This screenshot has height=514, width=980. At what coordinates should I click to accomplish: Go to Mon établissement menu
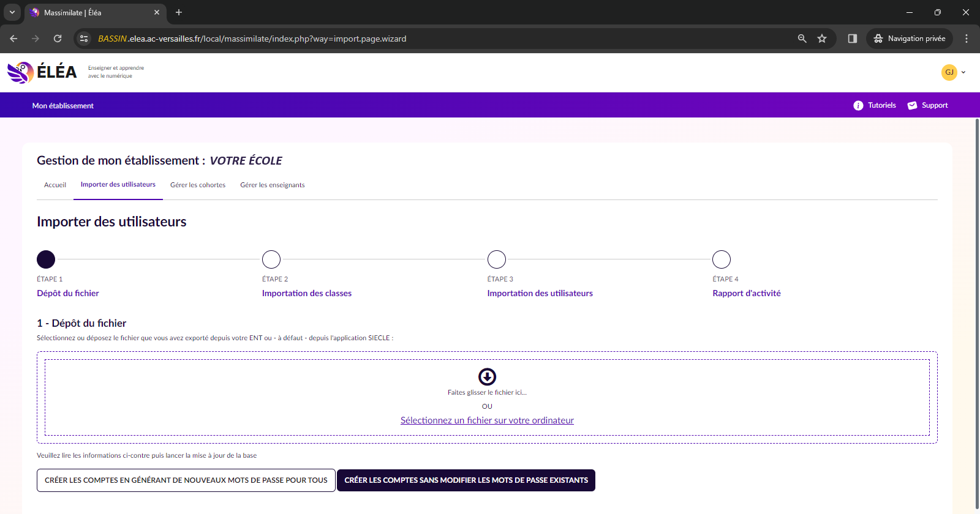[63, 106]
